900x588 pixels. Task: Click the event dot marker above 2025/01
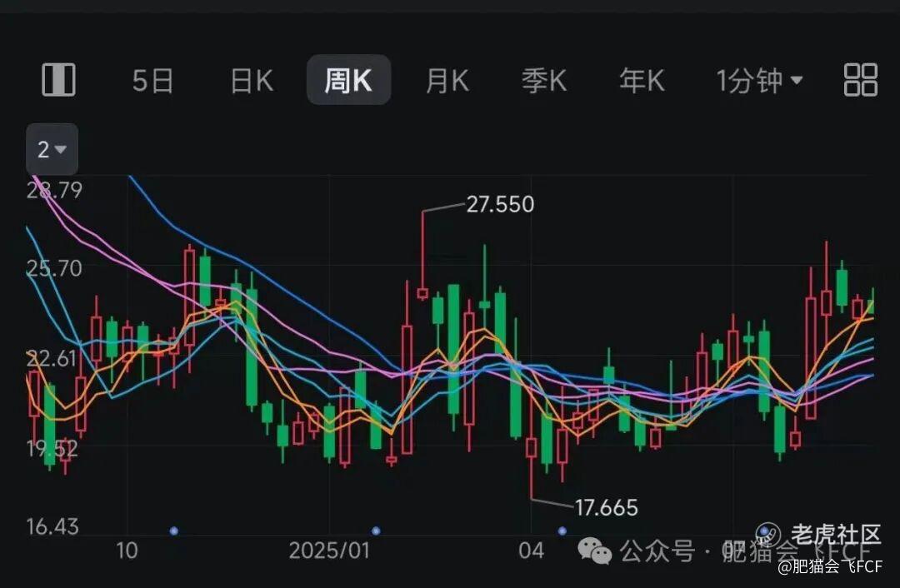point(376,531)
